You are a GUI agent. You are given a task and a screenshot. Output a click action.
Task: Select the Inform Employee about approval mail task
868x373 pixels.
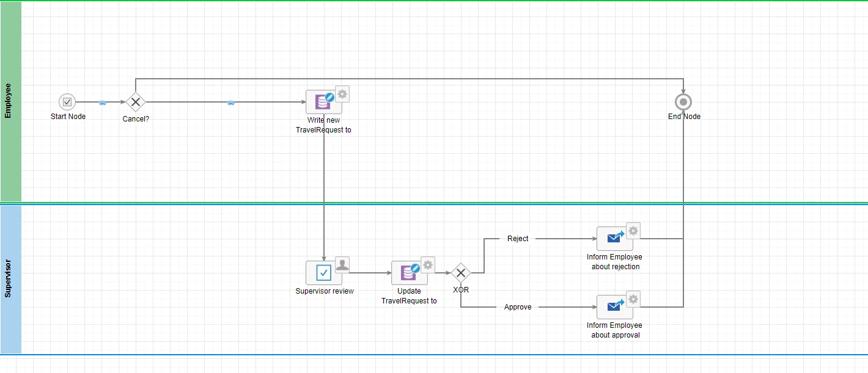pos(615,307)
